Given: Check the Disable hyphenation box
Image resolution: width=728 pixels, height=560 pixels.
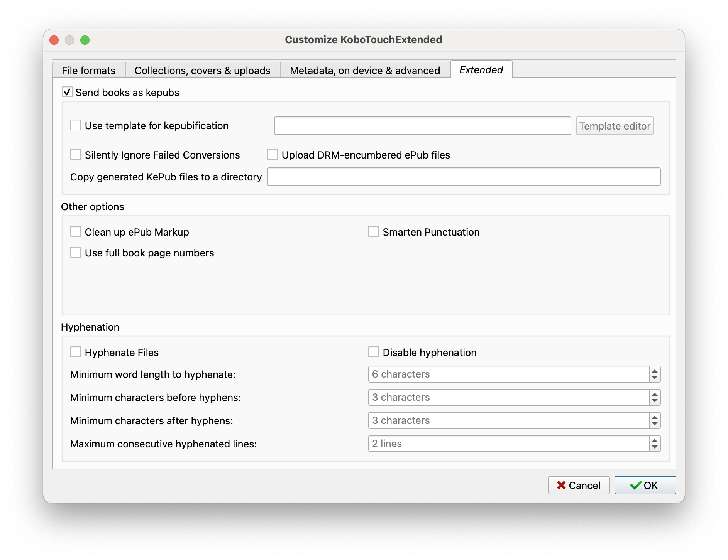Looking at the screenshot, I should point(374,352).
